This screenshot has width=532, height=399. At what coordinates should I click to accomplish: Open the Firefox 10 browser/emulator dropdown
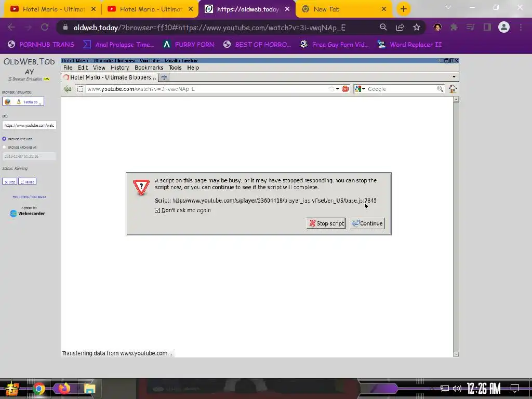23,101
